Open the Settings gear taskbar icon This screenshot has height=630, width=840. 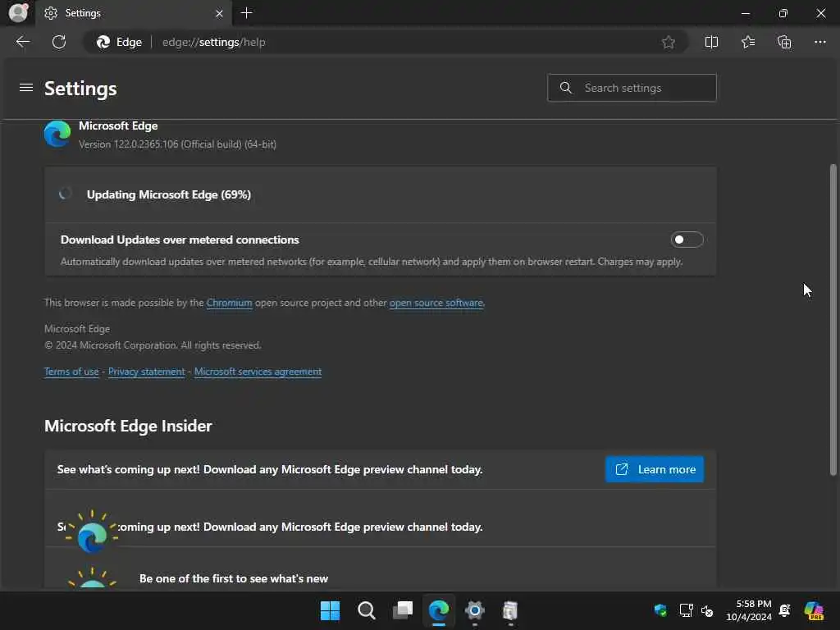pyautogui.click(x=475, y=610)
